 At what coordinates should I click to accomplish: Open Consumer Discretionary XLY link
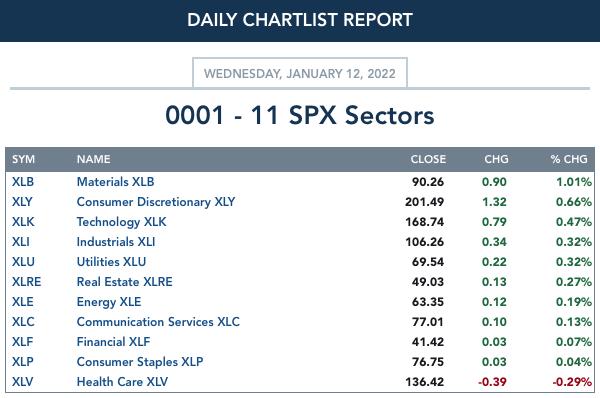(x=156, y=202)
